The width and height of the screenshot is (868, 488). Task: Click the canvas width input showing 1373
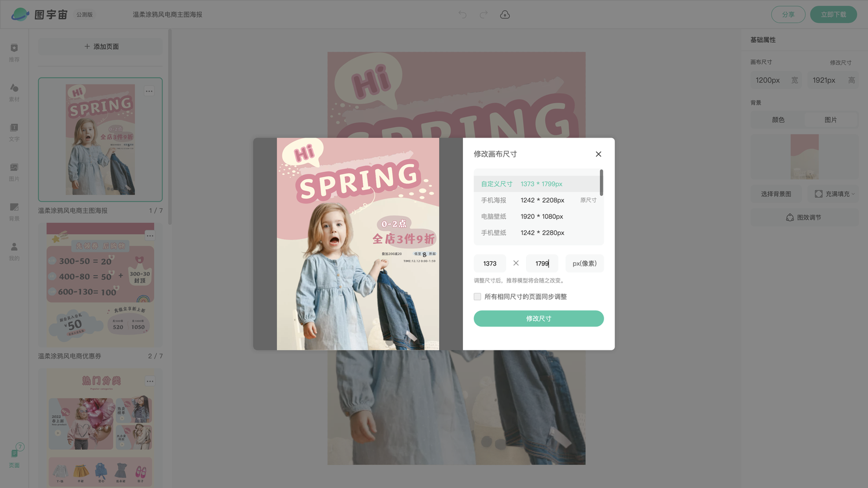pos(490,264)
